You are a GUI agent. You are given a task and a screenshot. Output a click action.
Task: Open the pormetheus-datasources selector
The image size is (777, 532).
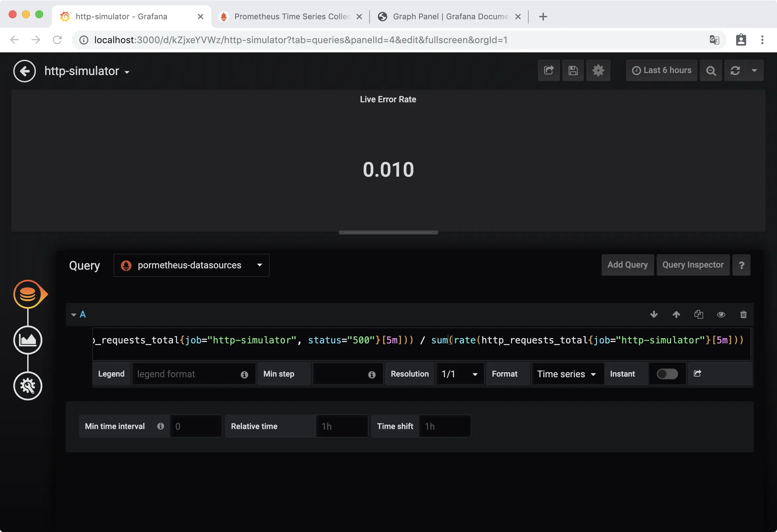[191, 265]
